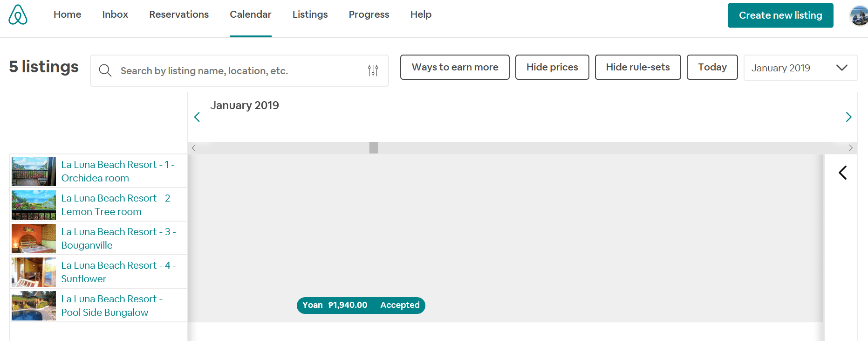Expand the January 2019 month dropdown
868x341 pixels.
click(x=800, y=68)
